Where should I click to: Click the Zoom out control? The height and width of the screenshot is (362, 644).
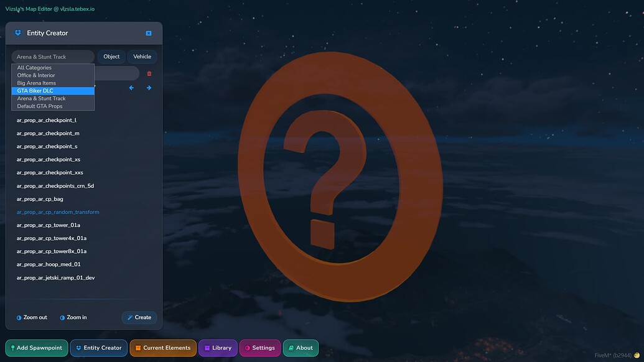coord(31,317)
